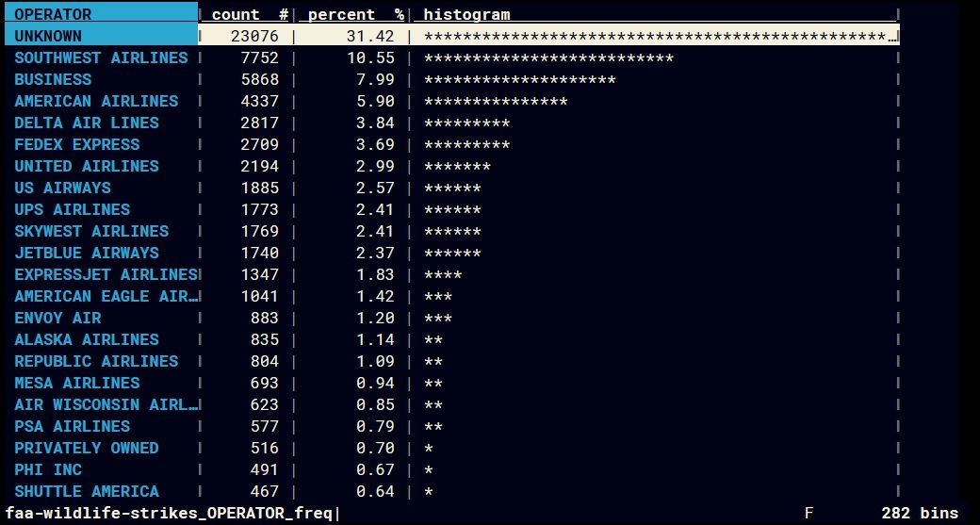This screenshot has height=525, width=980.
Task: Select the UPS AIRLINES row
Action: (x=452, y=209)
